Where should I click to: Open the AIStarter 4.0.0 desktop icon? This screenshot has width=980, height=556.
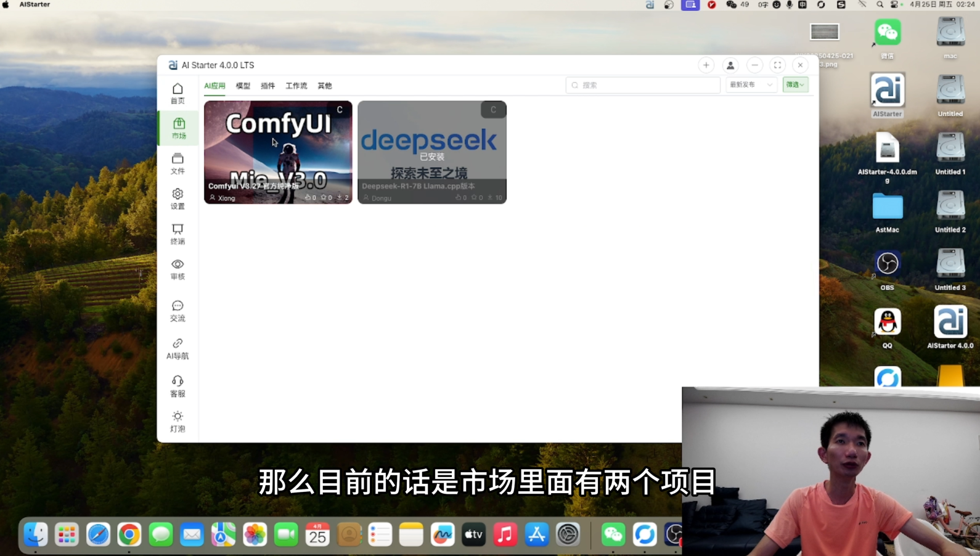pos(950,327)
